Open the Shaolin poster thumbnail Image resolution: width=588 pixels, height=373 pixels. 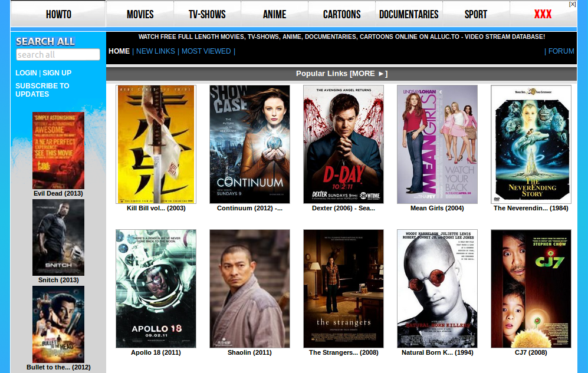click(249, 289)
